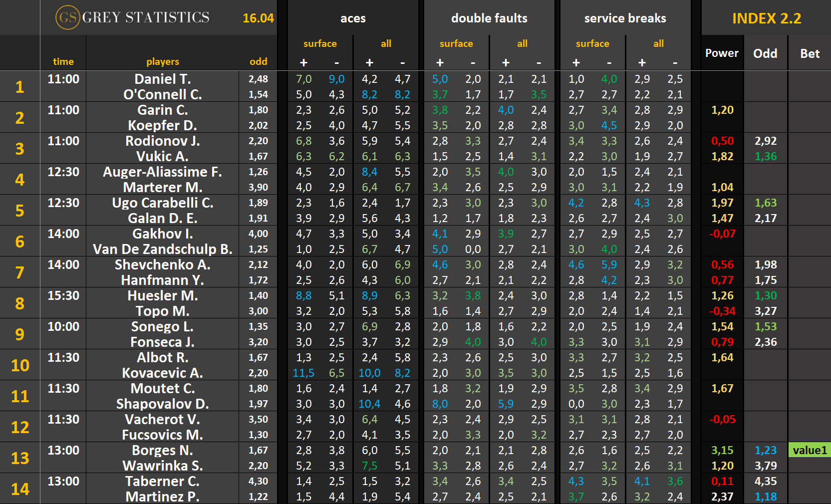Click odd 3,90 for Marterer

pyautogui.click(x=258, y=187)
